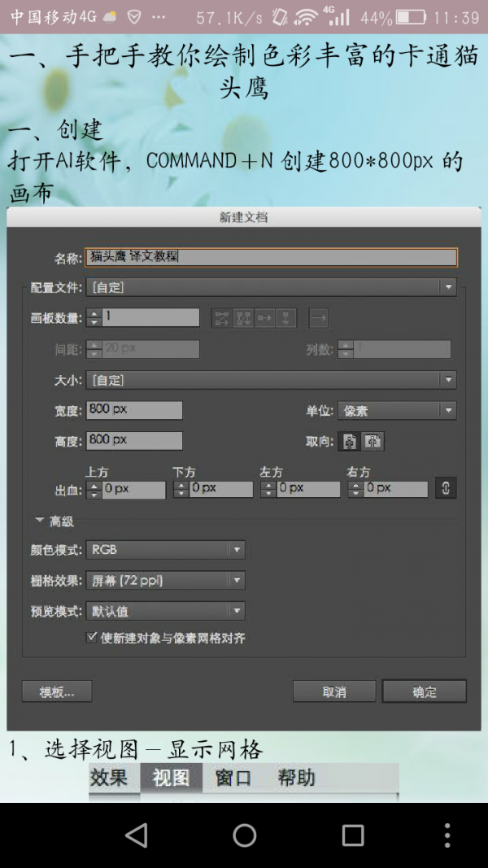The height and width of the screenshot is (868, 488).
Task: Adjust the 下方 bottom bleed stepper
Action: (x=181, y=490)
